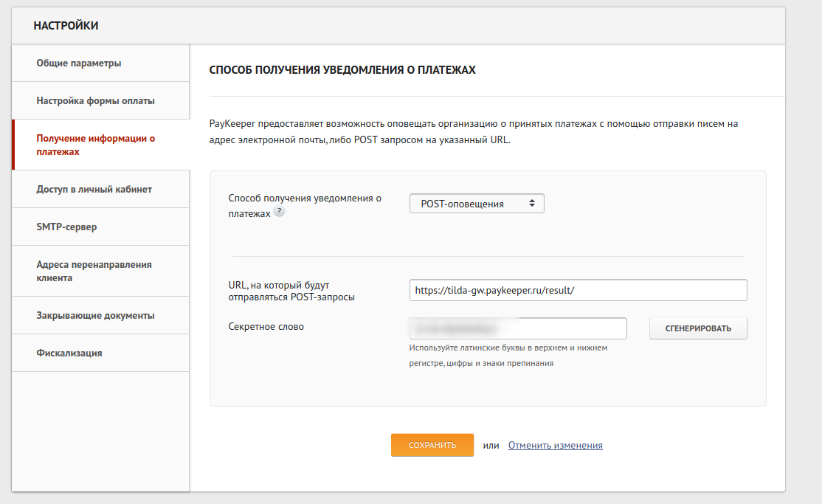
Task: Open the SMTP-сервер settings tab
Action: coord(66,227)
